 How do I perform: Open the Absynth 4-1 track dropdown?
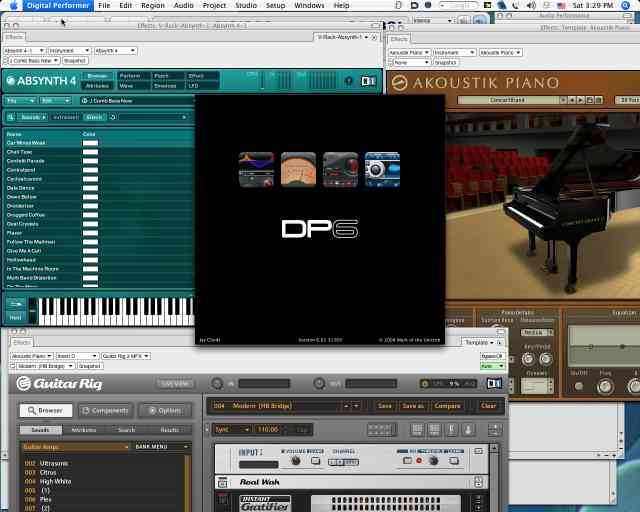click(24, 51)
